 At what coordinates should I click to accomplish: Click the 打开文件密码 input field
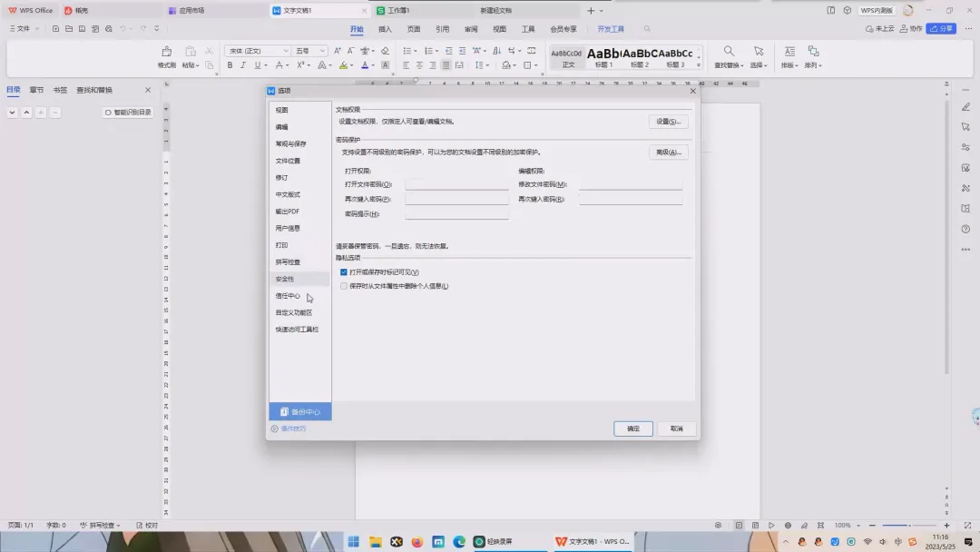[456, 184]
